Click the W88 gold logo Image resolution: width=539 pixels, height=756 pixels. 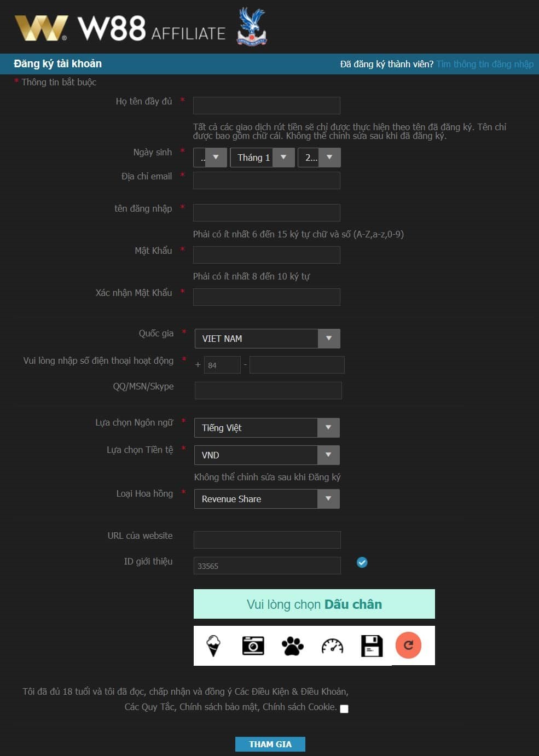coord(42,28)
